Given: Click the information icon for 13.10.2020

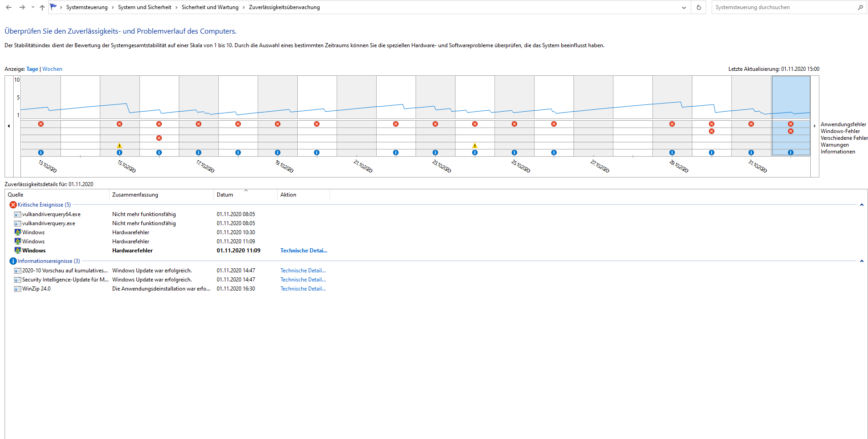Looking at the screenshot, I should [41, 153].
